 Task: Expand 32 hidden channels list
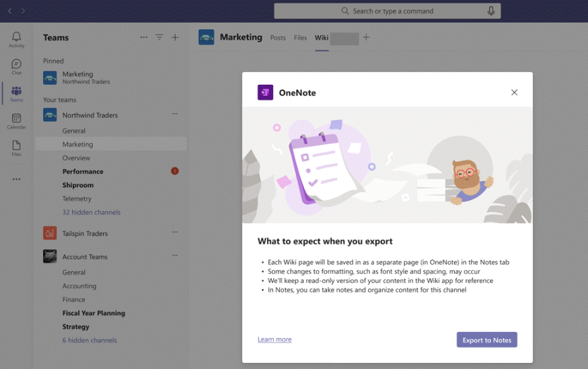[x=91, y=212]
